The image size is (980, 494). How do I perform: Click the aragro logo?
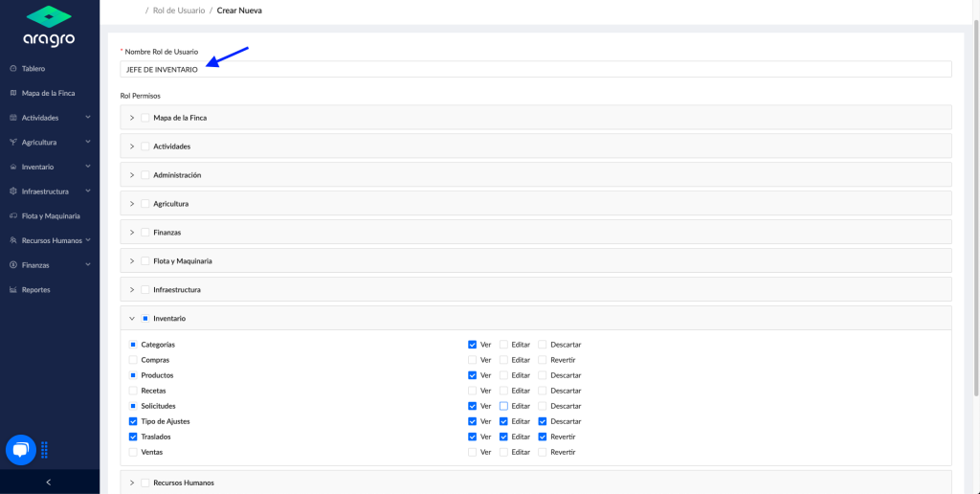pos(50,26)
